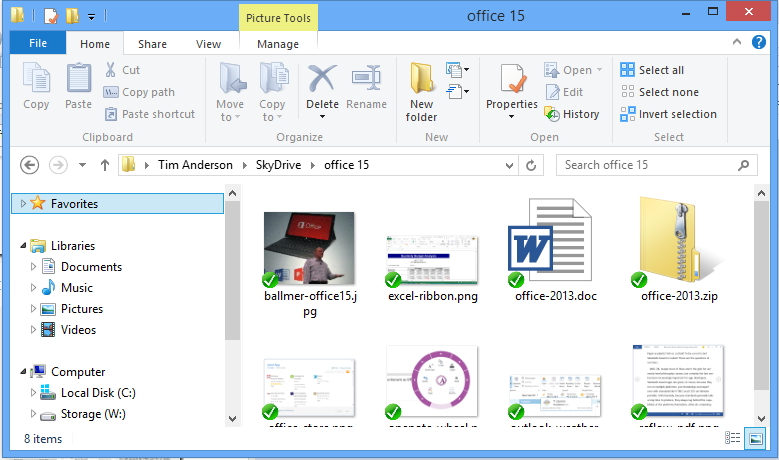
Task: Click the Rename icon
Action: click(366, 78)
